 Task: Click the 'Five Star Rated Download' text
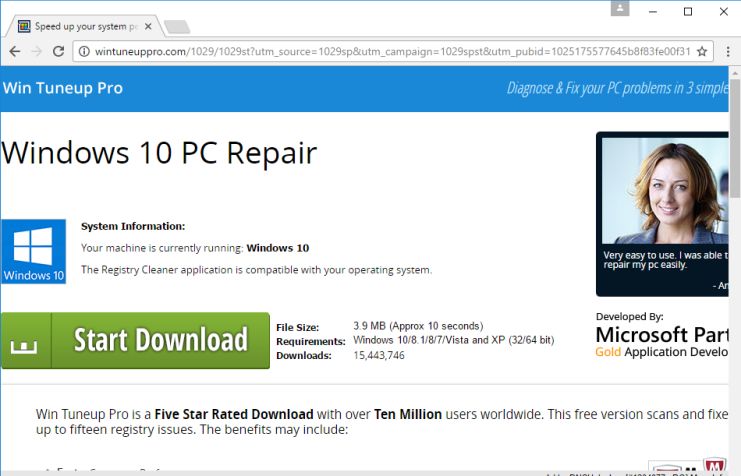[234, 415]
